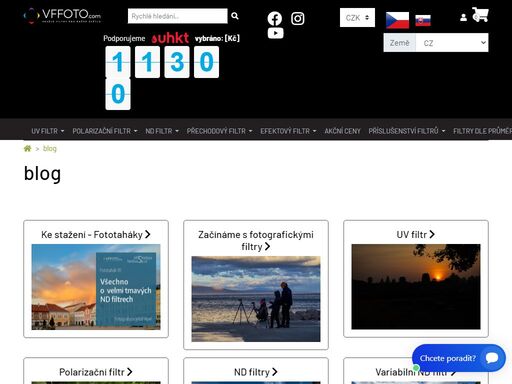This screenshot has width=512, height=384.
Task: Expand the POLARIZAČNÍ FILTR menu
Action: pyautogui.click(x=105, y=131)
